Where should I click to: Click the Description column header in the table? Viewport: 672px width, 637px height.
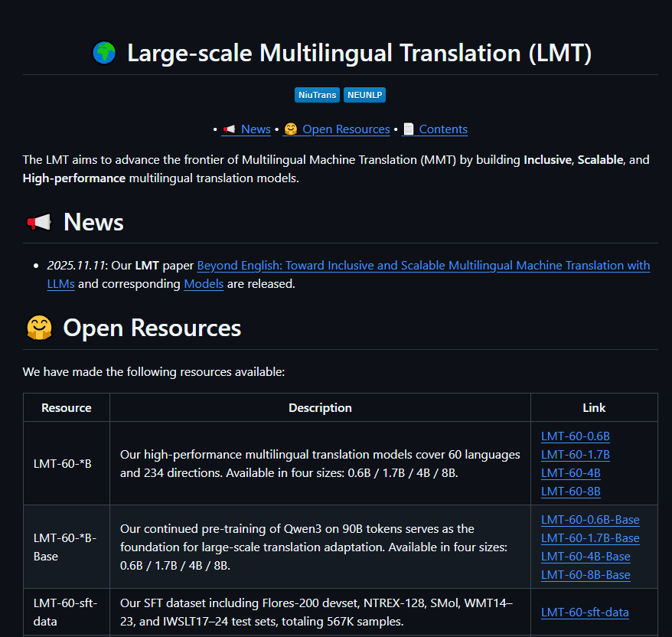[x=320, y=408]
